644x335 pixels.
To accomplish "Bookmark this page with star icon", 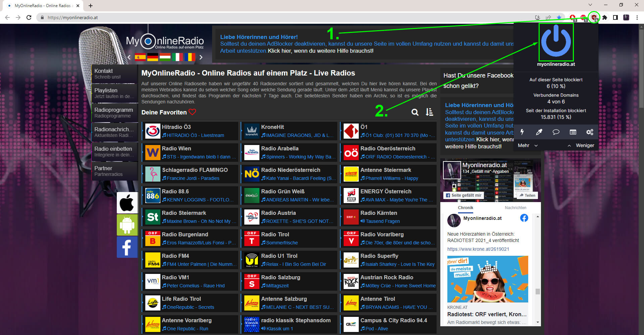I will click(559, 17).
